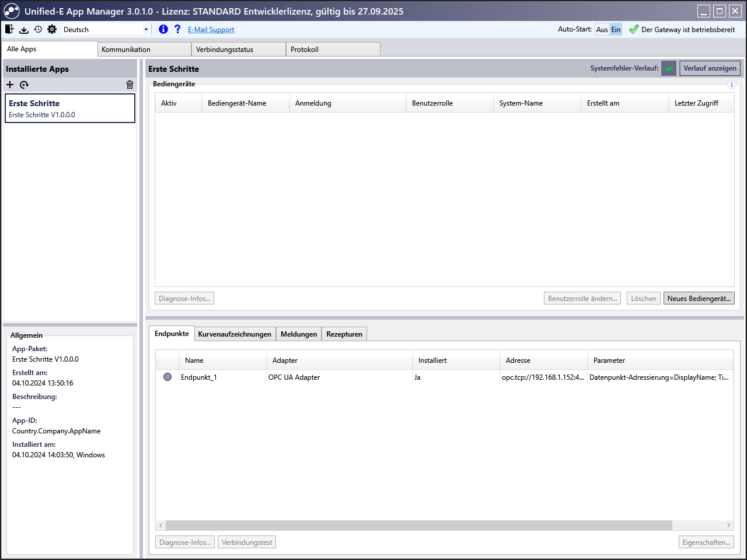The image size is (747, 560).
Task: Click the scrollbar left arrow in endpoints
Action: [161, 525]
